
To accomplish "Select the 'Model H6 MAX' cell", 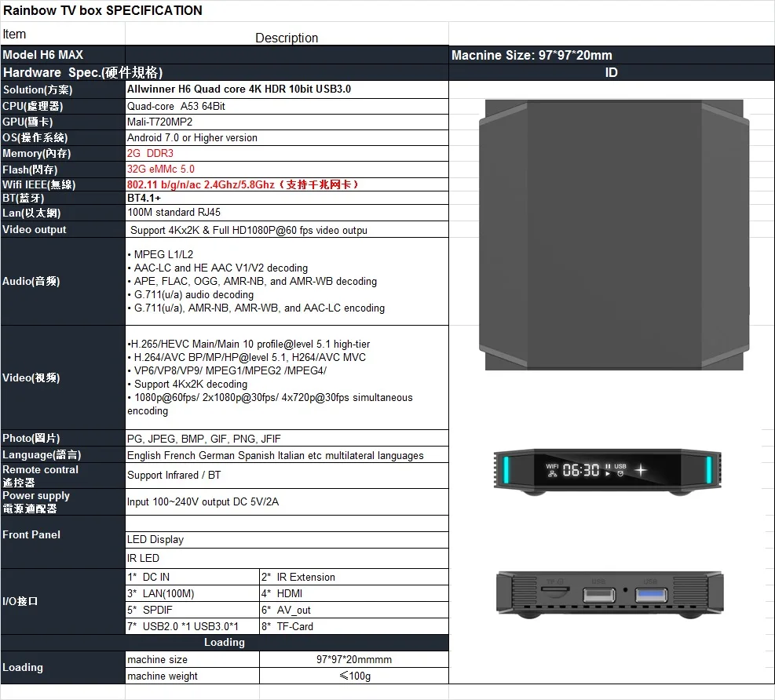I will click(x=63, y=55).
